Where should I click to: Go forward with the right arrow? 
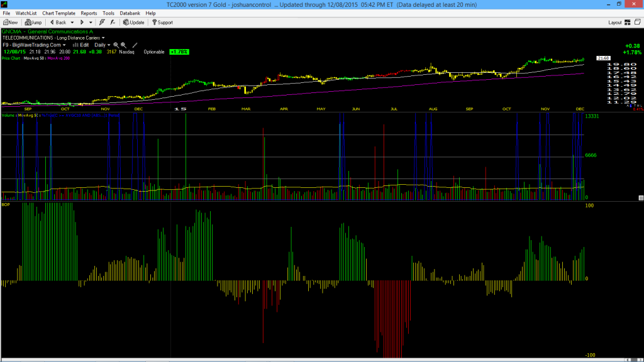pos(82,23)
